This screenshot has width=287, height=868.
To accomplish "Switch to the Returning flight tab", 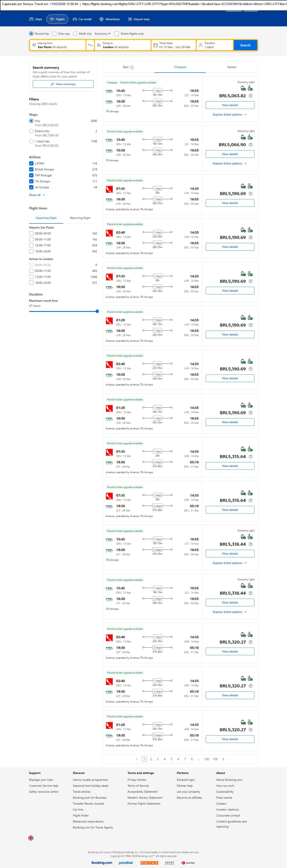I will click(80, 218).
